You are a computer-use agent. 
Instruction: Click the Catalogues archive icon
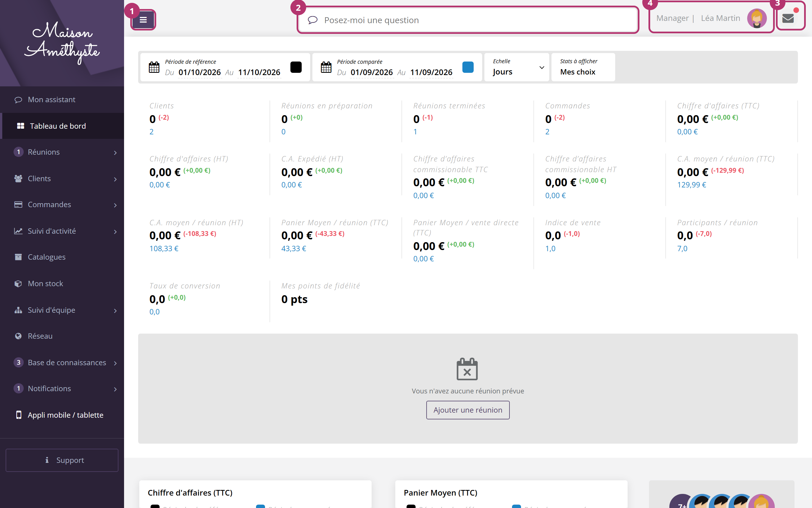pos(18,257)
